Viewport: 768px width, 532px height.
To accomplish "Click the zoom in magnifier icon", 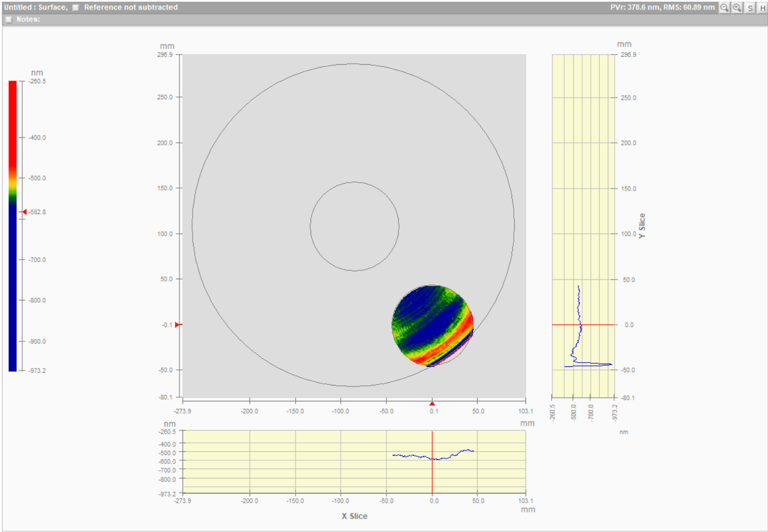I will click(737, 7).
